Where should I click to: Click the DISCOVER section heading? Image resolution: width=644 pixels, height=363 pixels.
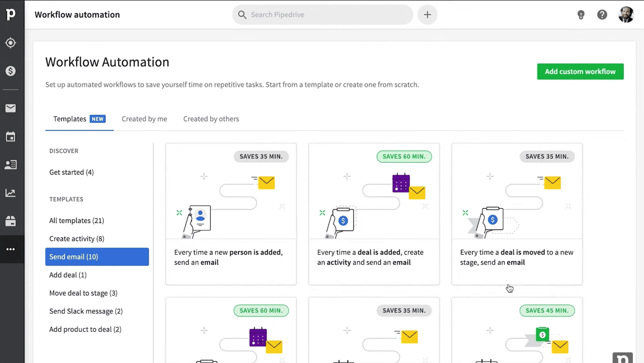click(64, 151)
